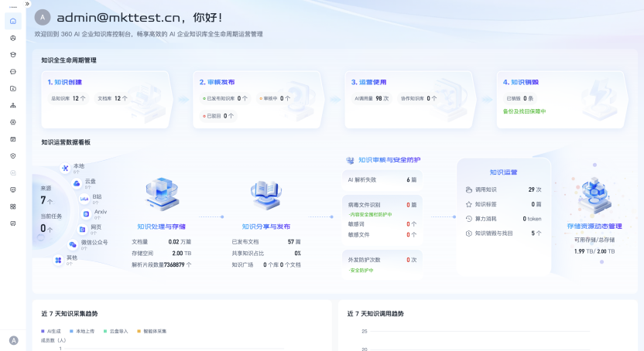Click the 总知识库 12 个 stat chip
644x351 pixels.
[x=68, y=98]
